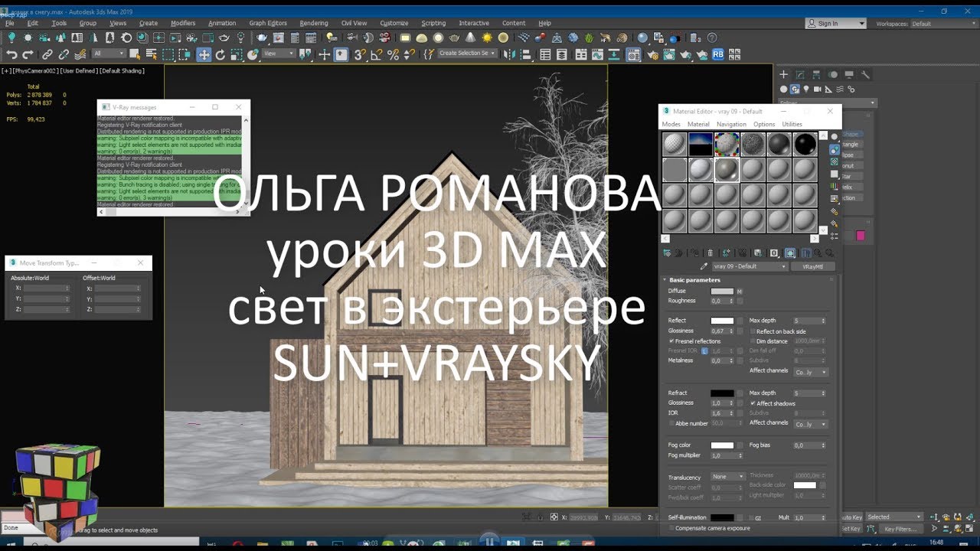Toggle the Self-illumination GI checkbox

tap(751, 517)
